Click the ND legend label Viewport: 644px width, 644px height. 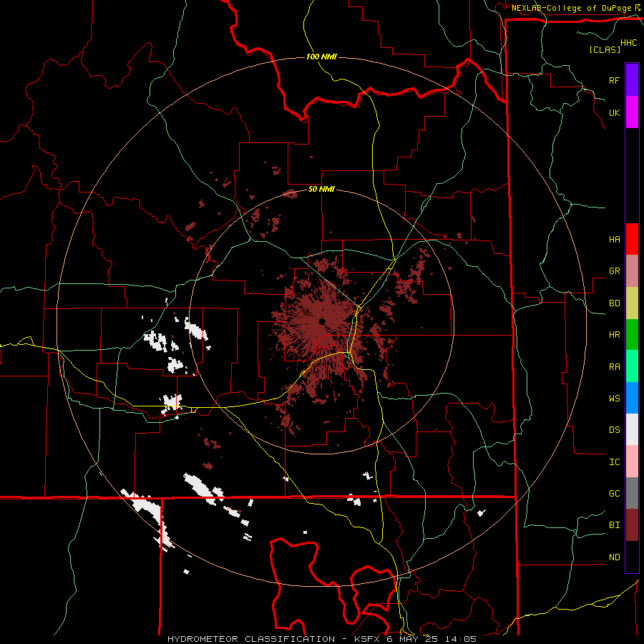[614, 557]
